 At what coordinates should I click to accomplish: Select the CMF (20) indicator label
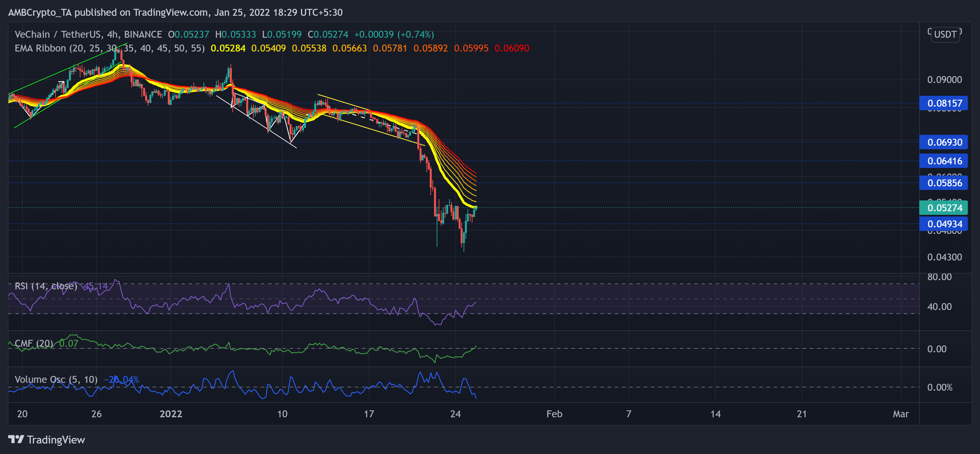pos(33,343)
